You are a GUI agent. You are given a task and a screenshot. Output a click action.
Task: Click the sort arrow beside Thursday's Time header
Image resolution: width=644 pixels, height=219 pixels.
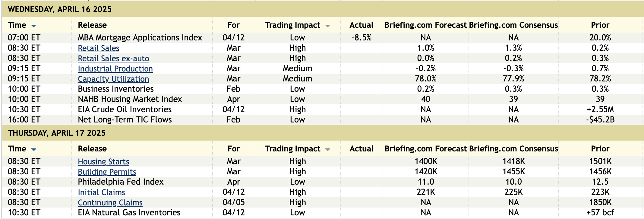click(34, 149)
